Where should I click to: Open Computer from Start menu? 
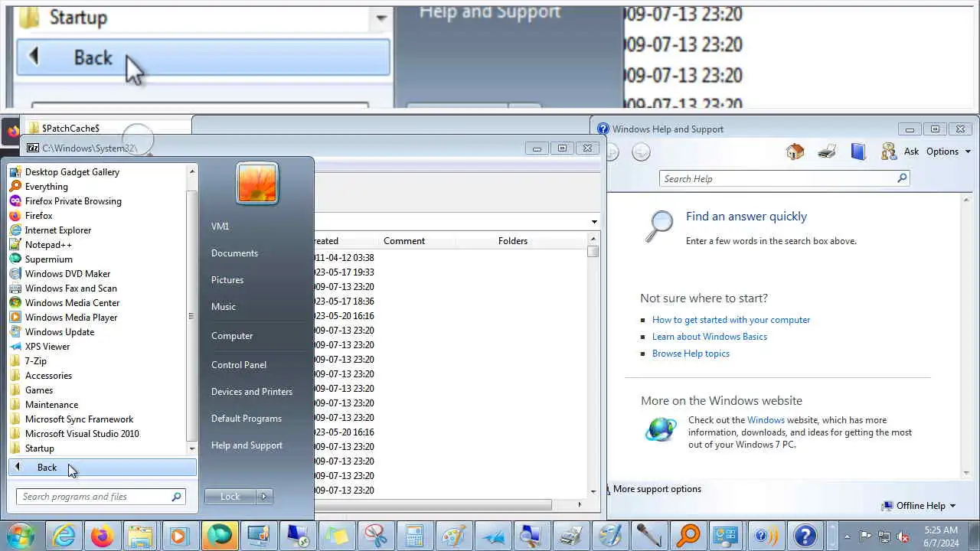[232, 336]
